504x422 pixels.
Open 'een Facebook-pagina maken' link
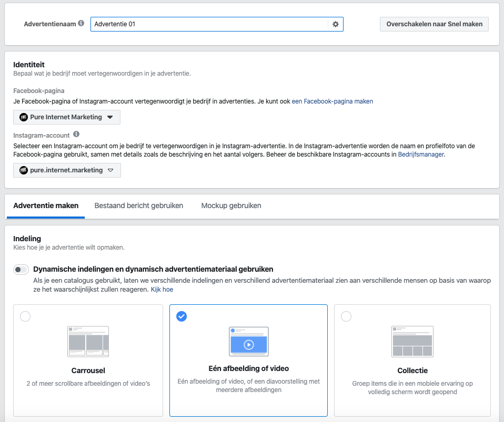(x=332, y=101)
